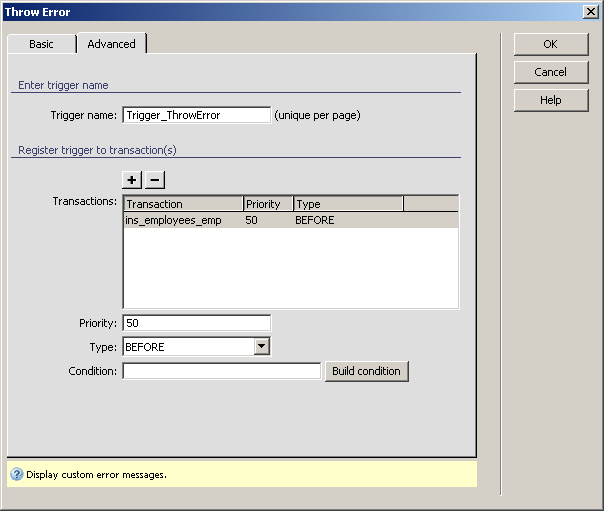This screenshot has width=604, height=511.
Task: Switch to the Basic tab
Action: [41, 44]
